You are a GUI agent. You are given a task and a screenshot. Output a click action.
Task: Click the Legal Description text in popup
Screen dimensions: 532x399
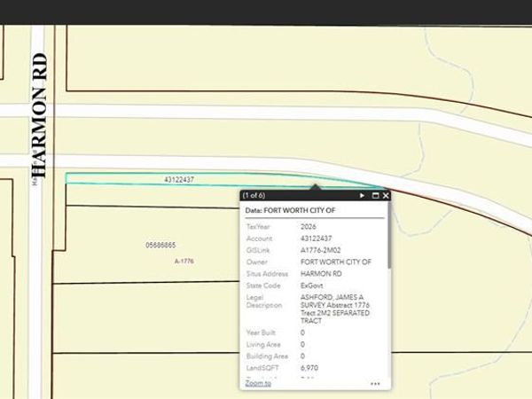click(335, 309)
